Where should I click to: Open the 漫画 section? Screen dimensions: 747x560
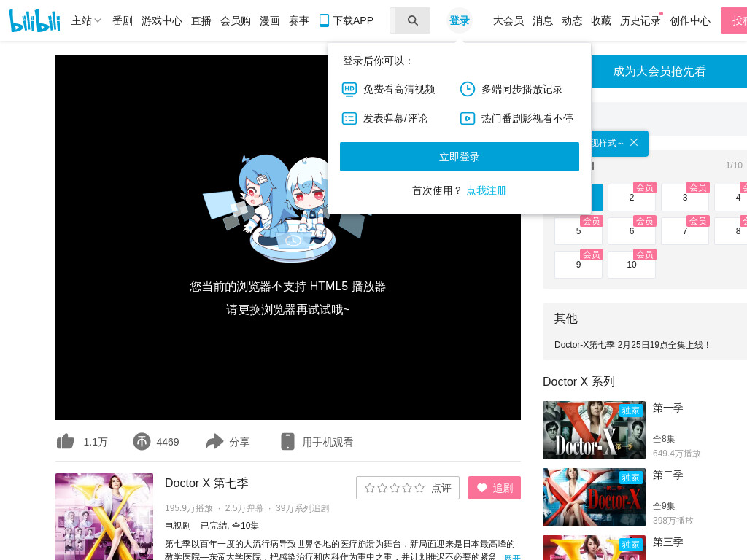(x=270, y=20)
